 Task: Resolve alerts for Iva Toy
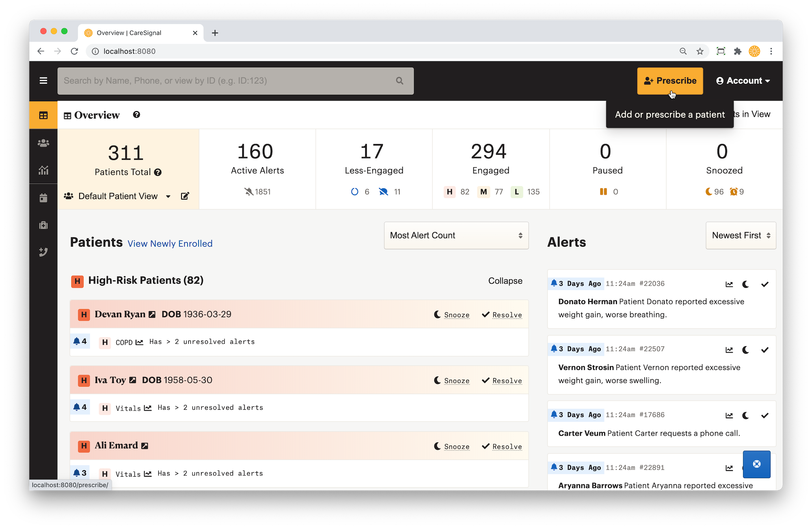(x=502, y=381)
